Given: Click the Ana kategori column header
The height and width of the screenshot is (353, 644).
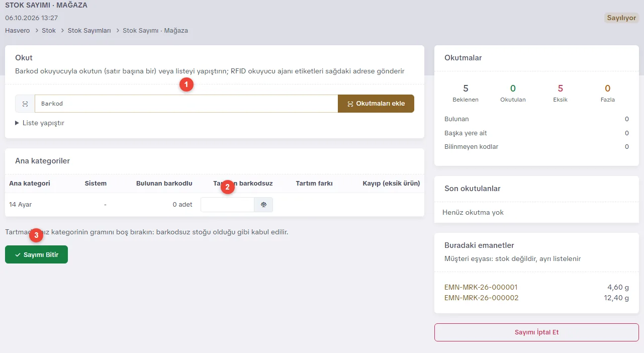Looking at the screenshot, I should [x=30, y=184].
